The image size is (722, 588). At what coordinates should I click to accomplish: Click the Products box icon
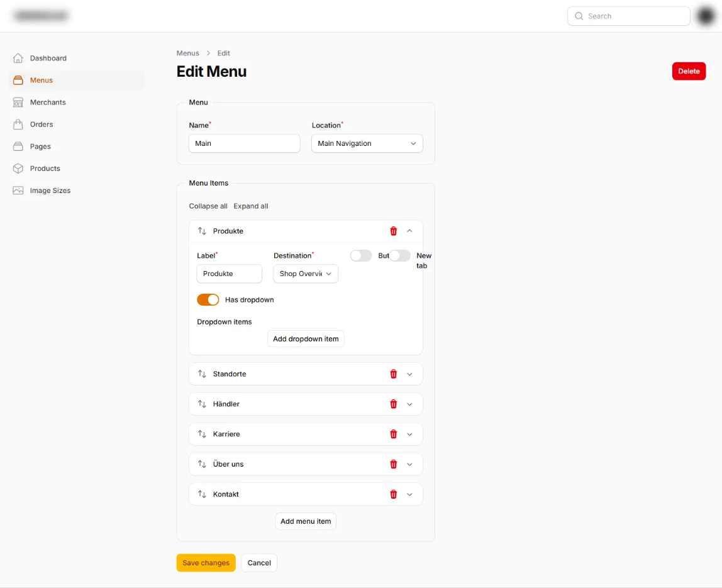(x=18, y=169)
